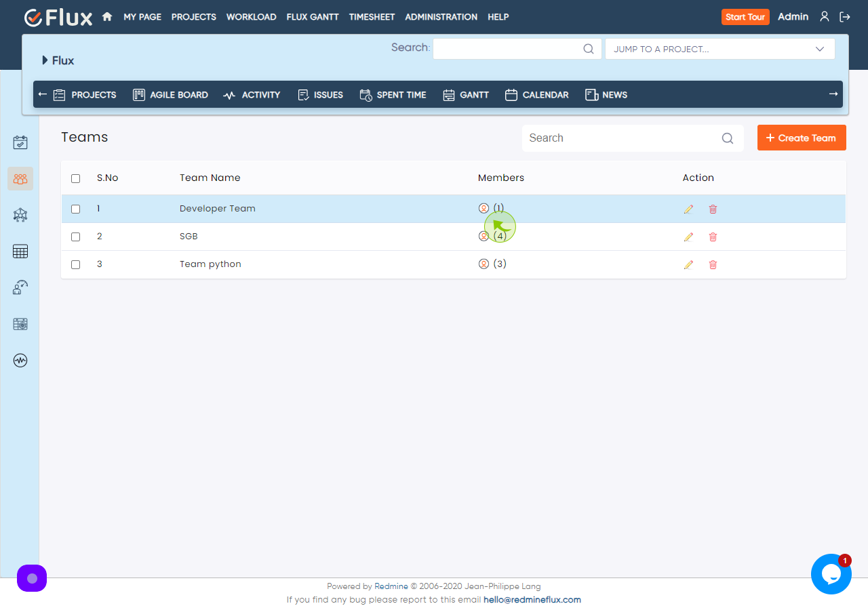Delete the Team python row
This screenshot has width=868, height=608.
[713, 265]
